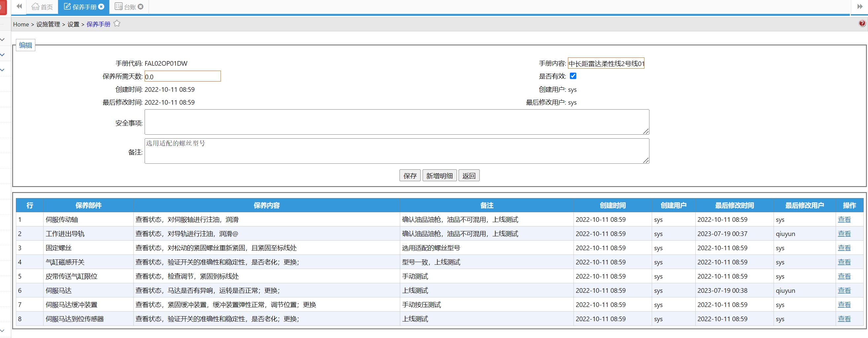Click the 手动按压测试 remark cell

487,304
